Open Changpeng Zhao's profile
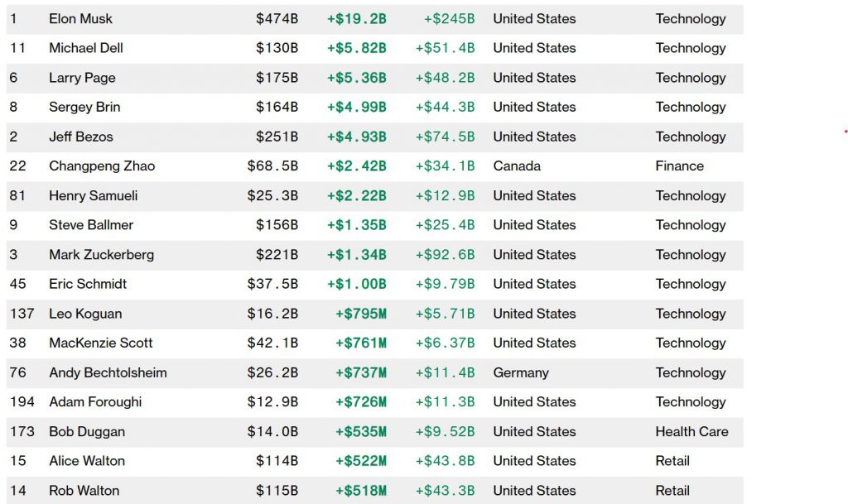Screen dimensions: 848x504 coord(102,166)
